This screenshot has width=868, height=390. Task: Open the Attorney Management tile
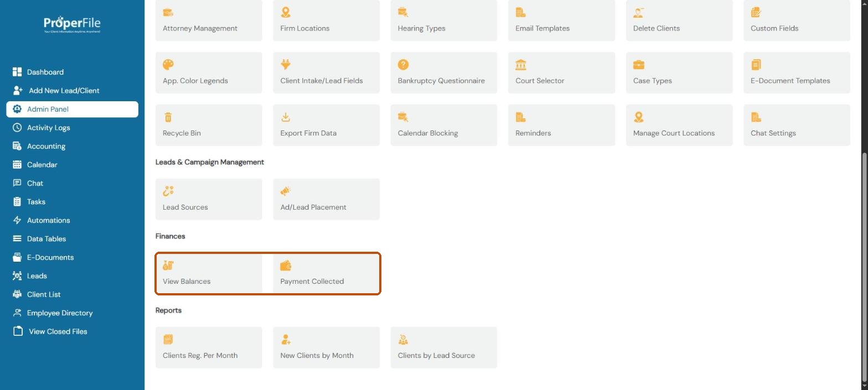[x=209, y=20]
